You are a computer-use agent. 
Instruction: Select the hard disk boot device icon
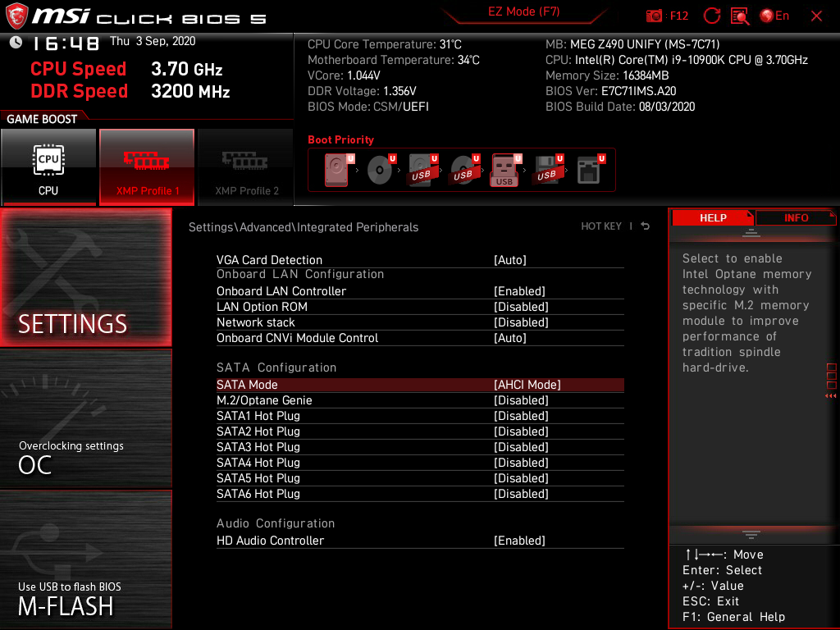(x=339, y=170)
